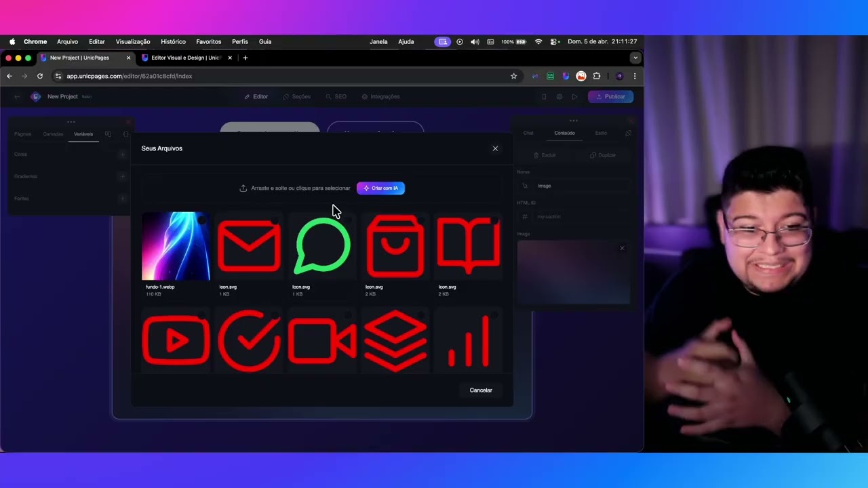Open the Integrações tab
This screenshot has width=868, height=488.
point(381,97)
